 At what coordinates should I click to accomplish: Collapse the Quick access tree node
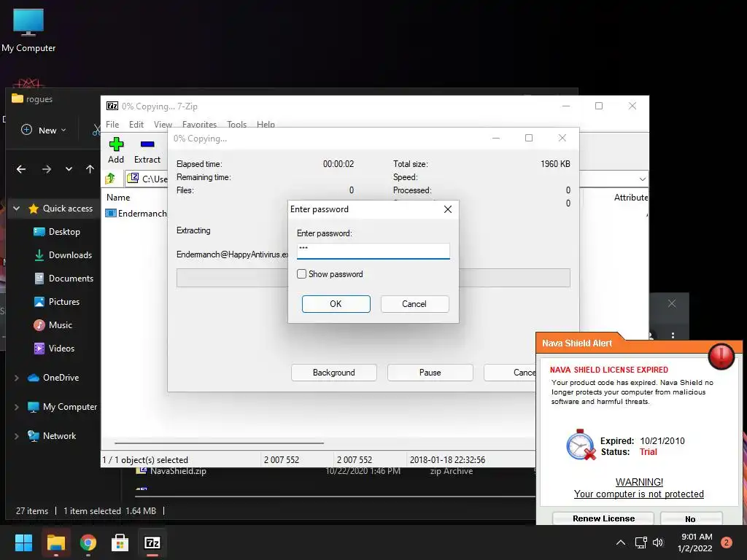coord(17,208)
